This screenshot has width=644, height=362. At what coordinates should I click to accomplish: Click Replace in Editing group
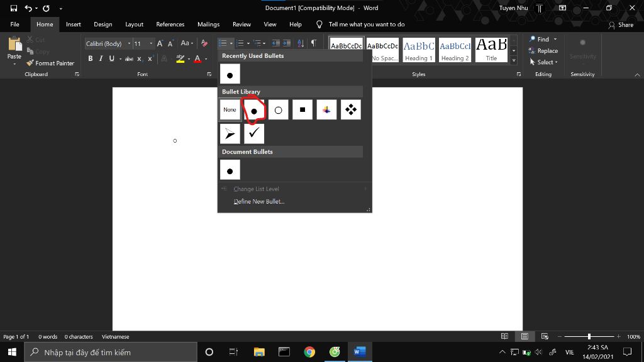click(543, 51)
